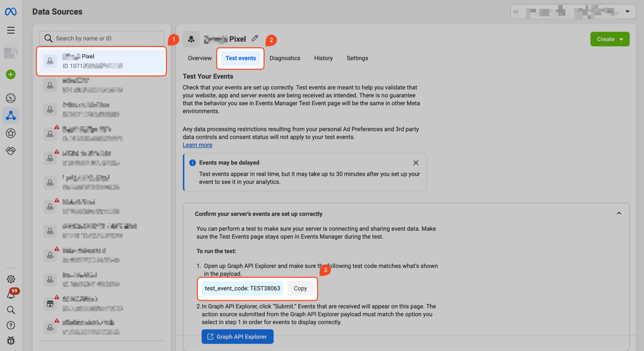The height and width of the screenshot is (351, 644).
Task: Open Custom Conversions star icon
Action: [x=11, y=133]
